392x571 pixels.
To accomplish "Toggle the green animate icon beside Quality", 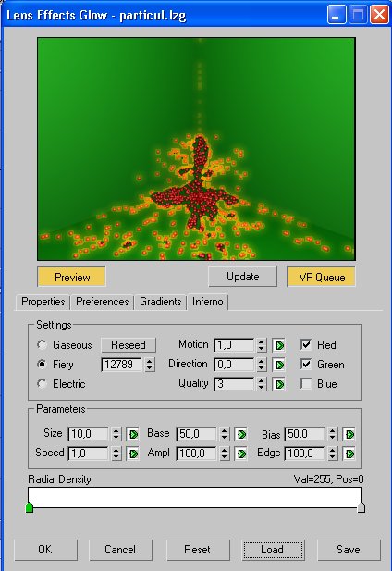I will tap(279, 384).
